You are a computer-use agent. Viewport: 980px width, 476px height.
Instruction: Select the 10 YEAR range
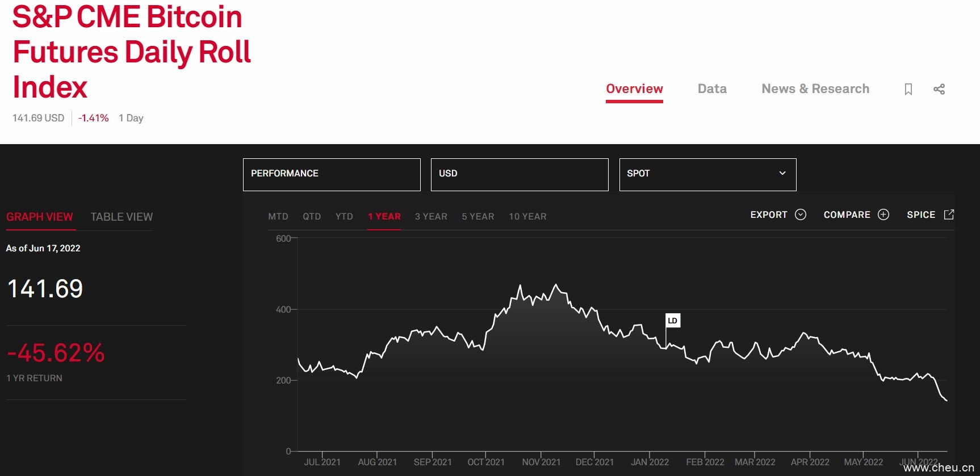(527, 217)
